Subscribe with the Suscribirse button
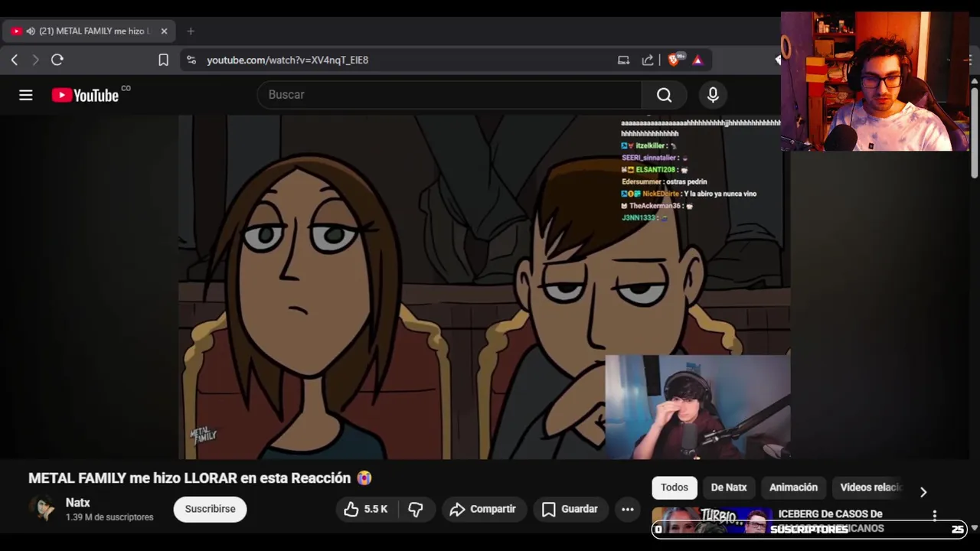The image size is (980, 551). point(210,509)
